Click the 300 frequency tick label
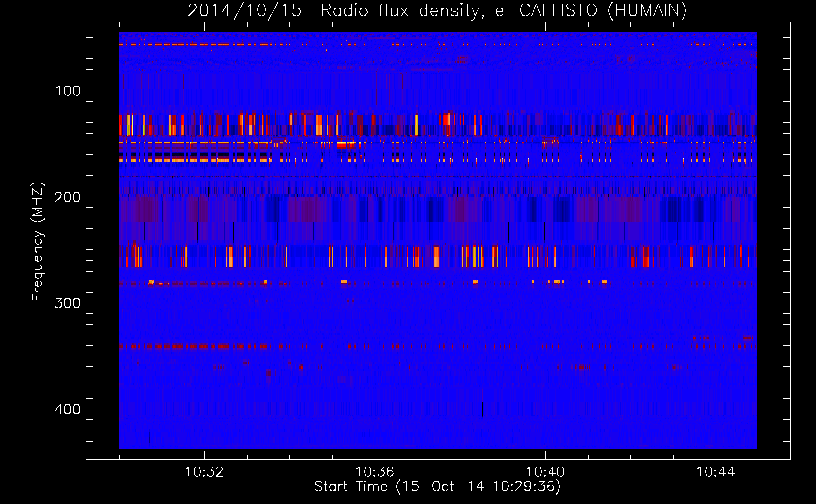 click(68, 303)
